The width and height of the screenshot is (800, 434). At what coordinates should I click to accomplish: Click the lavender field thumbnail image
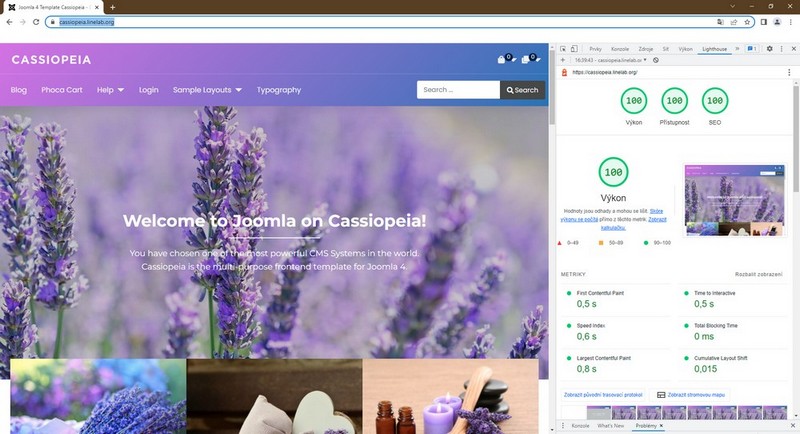[x=98, y=396]
